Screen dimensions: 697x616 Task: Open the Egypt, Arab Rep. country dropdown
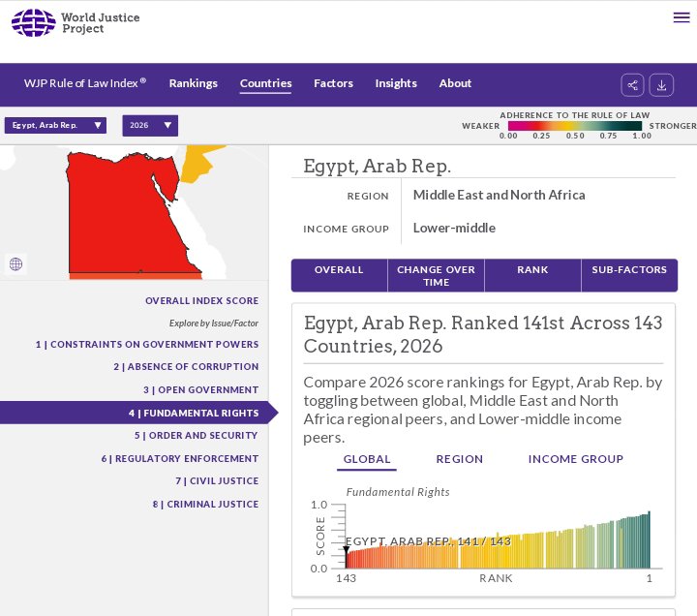55,125
